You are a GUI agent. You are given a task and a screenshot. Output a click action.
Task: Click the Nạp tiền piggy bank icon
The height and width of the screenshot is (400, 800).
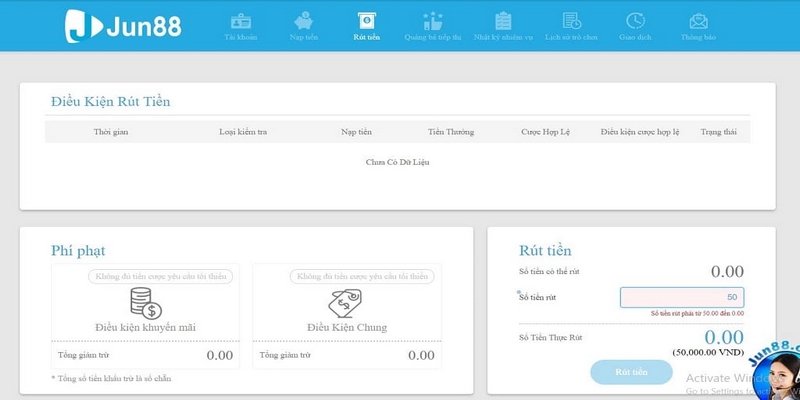click(303, 21)
